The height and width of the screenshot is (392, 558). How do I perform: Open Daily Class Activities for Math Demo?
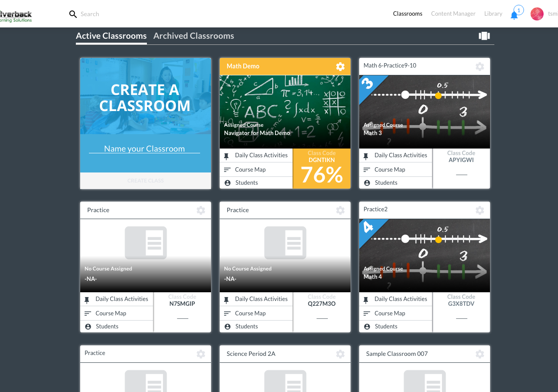[261, 155]
